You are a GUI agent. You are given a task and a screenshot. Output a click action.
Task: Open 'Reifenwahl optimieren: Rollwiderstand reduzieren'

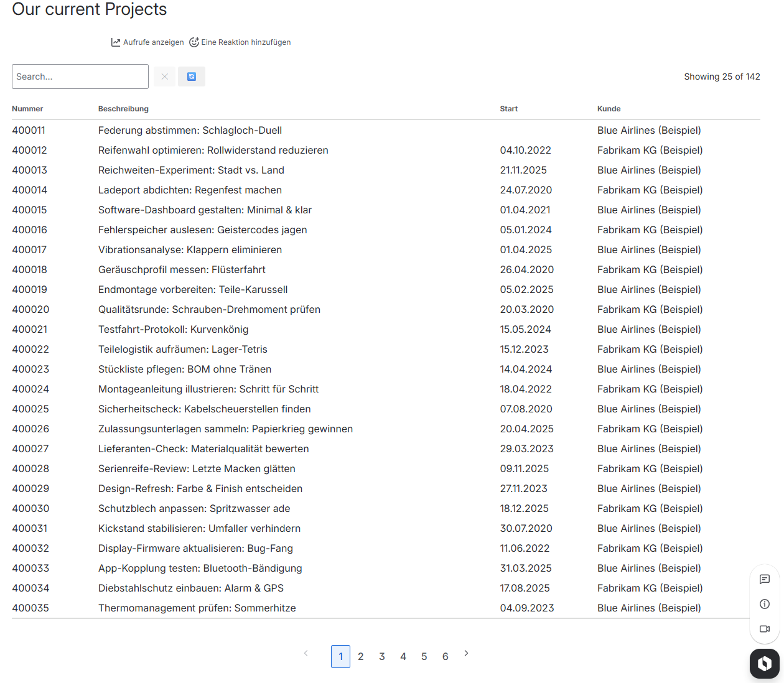pyautogui.click(x=213, y=150)
